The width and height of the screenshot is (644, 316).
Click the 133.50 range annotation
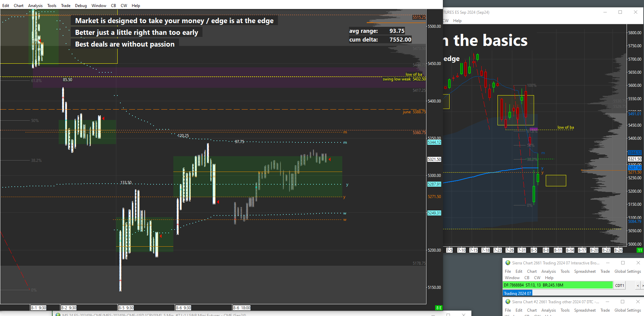(x=126, y=183)
